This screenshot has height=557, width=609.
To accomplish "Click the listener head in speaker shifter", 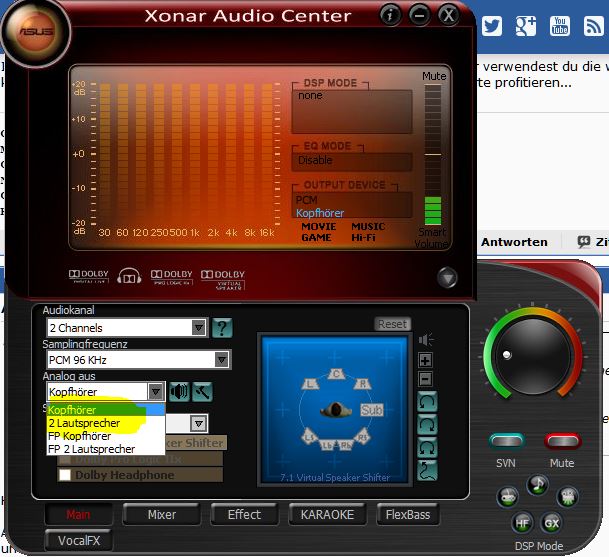I will tap(335, 410).
